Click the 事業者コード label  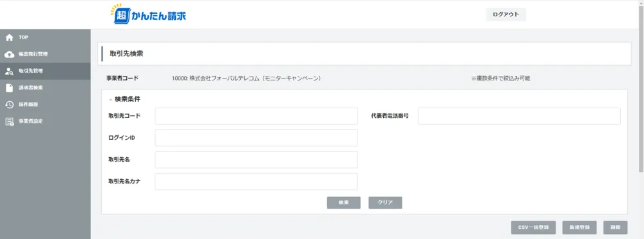point(122,78)
